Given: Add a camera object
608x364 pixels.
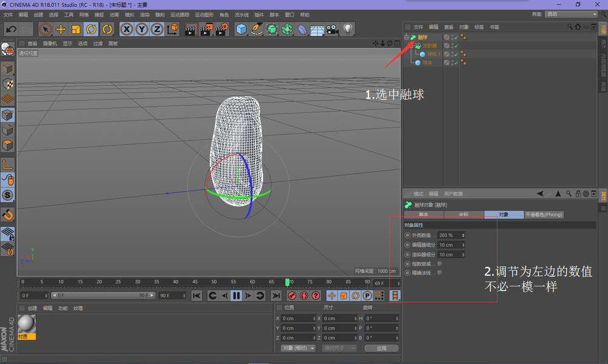Looking at the screenshot, I should pos(333,29).
